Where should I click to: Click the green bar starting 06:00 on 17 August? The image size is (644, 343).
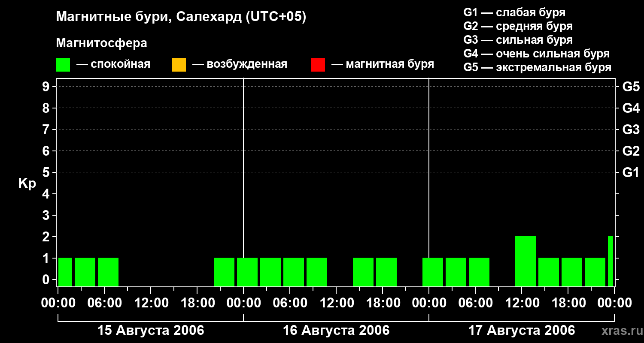coord(479,272)
